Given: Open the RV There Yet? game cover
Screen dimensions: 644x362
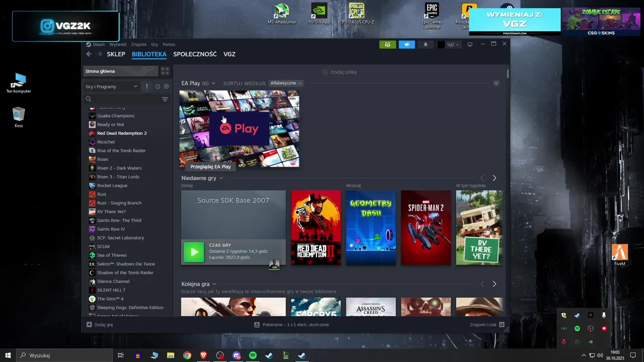Looking at the screenshot, I should [479, 227].
